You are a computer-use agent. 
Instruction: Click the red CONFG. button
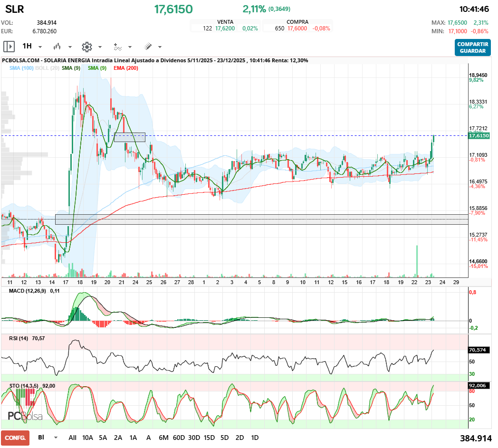coord(15,438)
